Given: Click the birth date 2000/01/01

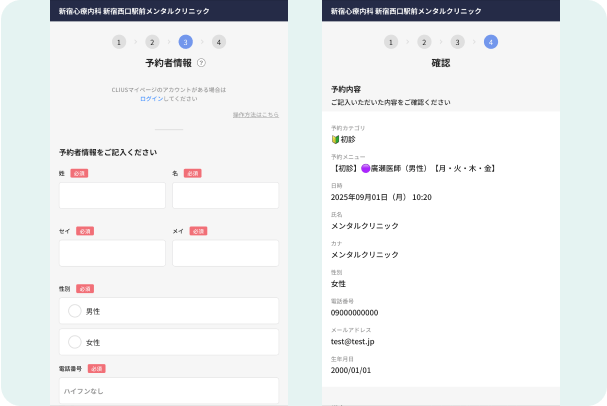Looking at the screenshot, I should click(x=351, y=370).
